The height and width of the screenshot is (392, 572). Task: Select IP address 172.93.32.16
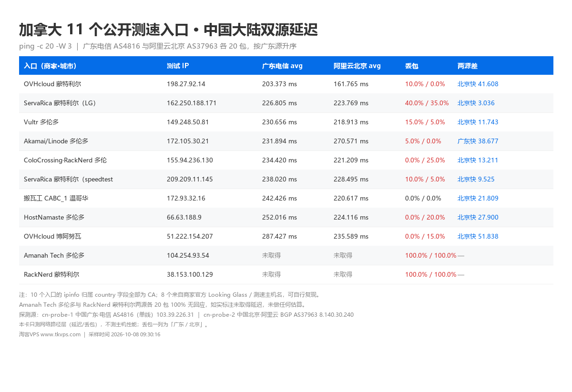[x=186, y=198]
